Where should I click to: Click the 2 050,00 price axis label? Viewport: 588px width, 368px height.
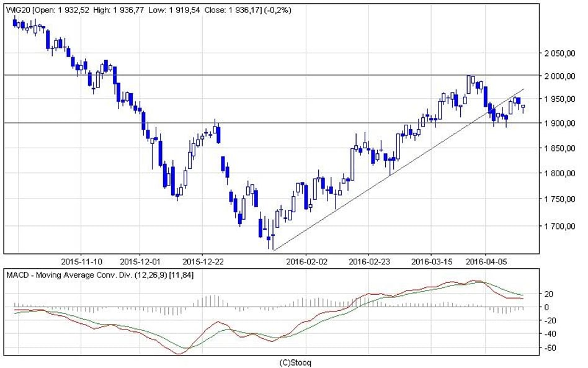point(556,54)
